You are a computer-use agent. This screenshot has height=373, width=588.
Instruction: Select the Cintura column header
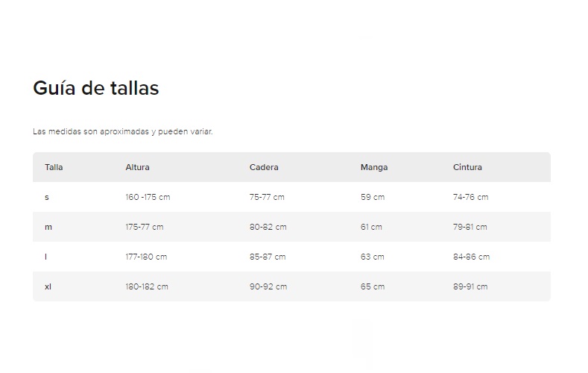[x=467, y=167]
